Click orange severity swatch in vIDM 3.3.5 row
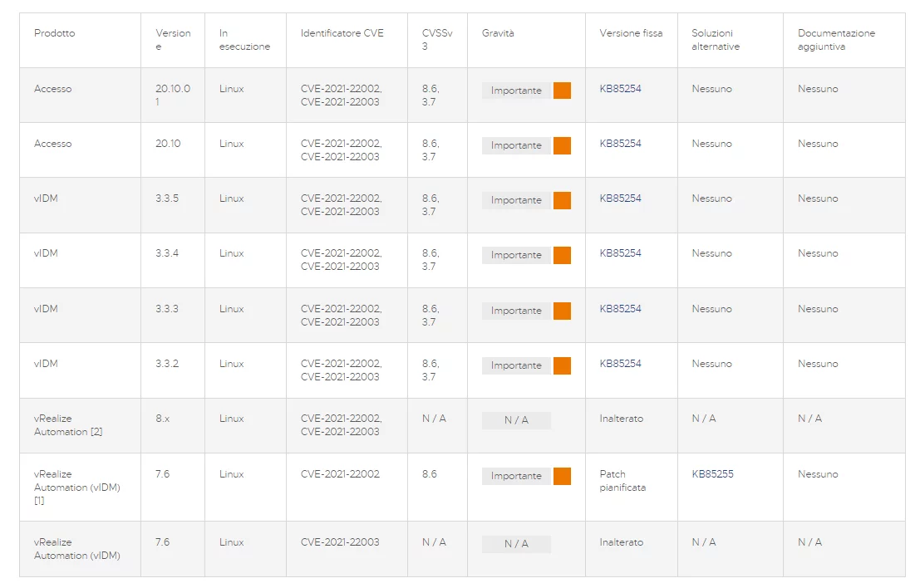Screen dimensions: 920x588 pos(562,200)
